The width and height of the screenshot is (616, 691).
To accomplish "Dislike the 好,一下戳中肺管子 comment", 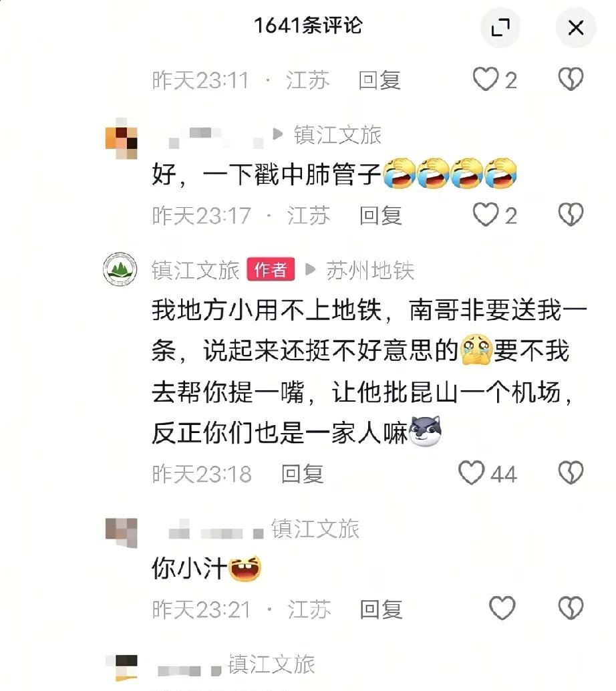I will click(571, 215).
